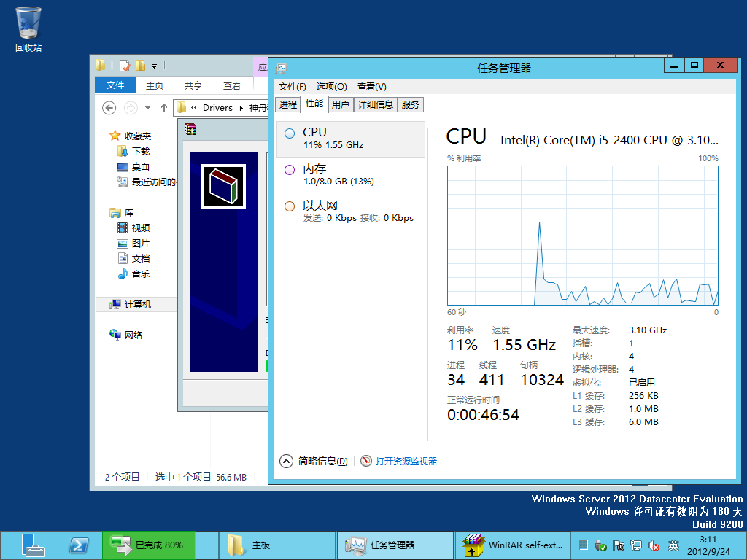Switch to WinRAR self-extracting taskbar button
This screenshot has height=560, width=747.
pyautogui.click(x=513, y=545)
